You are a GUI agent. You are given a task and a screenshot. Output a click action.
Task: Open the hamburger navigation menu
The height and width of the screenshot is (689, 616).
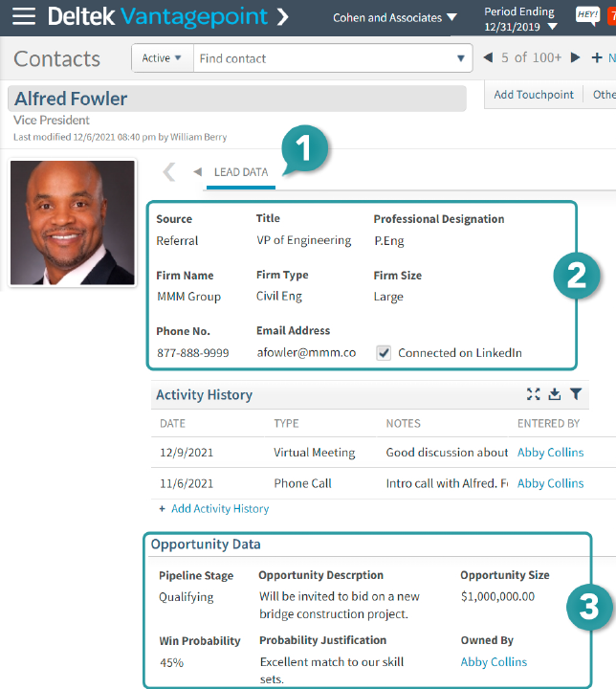[24, 16]
